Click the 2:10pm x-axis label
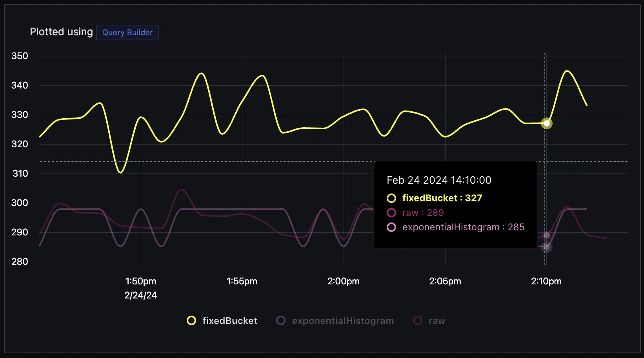Screen dimensions: 644x358 [546, 281]
